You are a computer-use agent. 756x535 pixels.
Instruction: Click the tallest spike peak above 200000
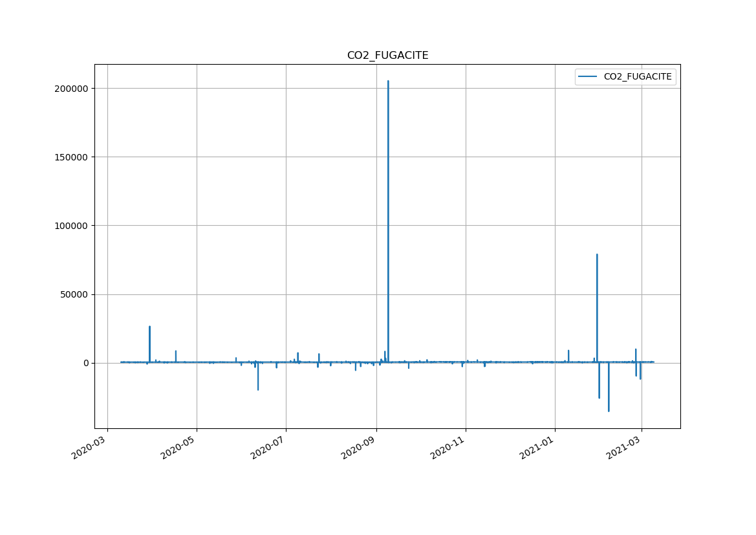click(x=388, y=82)
